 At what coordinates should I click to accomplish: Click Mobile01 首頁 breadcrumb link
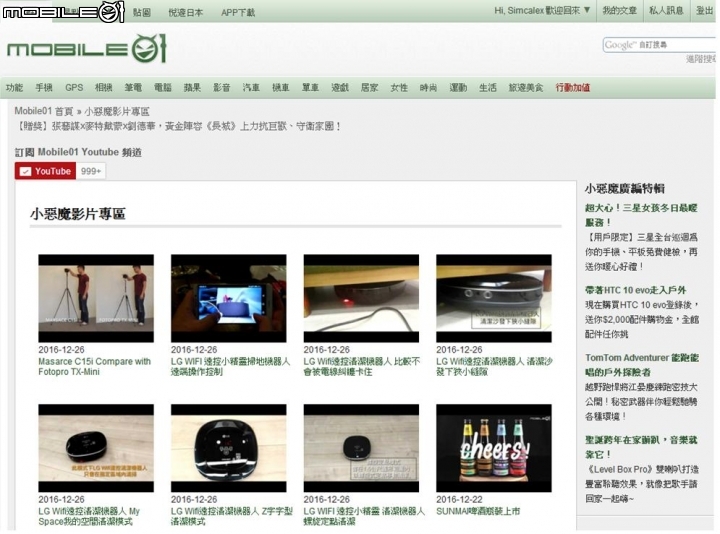click(x=44, y=111)
